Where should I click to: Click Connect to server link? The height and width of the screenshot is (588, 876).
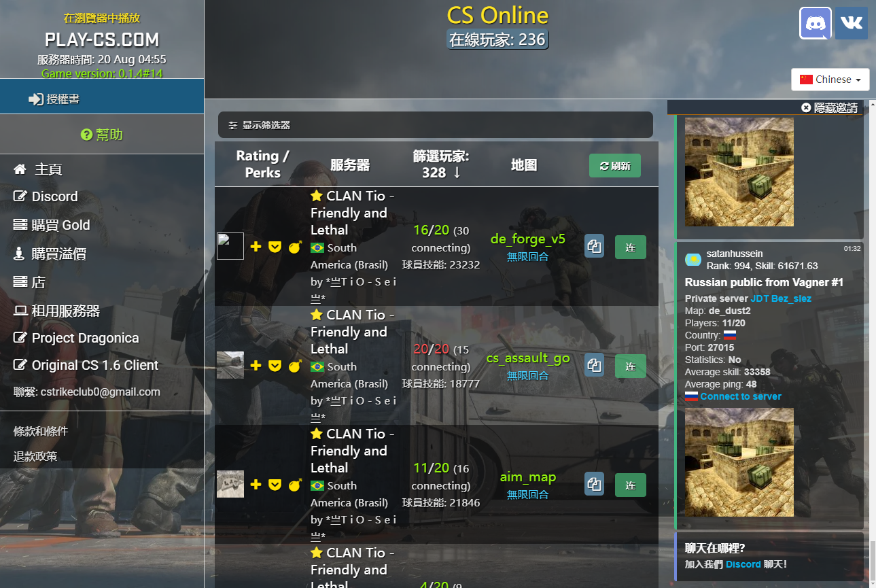[741, 396]
